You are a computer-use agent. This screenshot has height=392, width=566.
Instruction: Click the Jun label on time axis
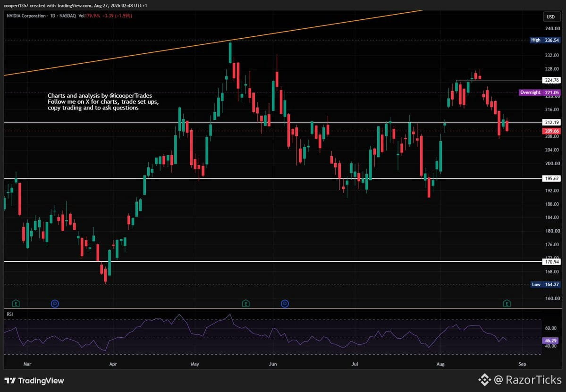coord(273,364)
